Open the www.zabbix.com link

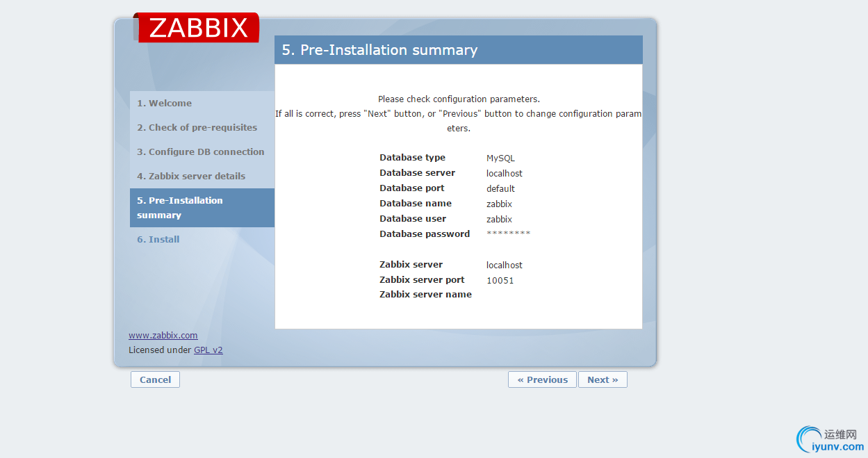163,335
